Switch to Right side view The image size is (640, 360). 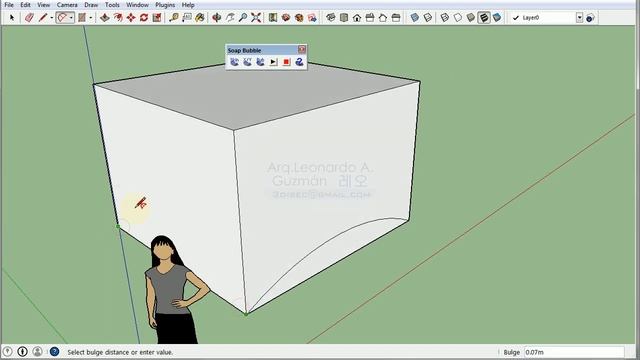click(370, 18)
